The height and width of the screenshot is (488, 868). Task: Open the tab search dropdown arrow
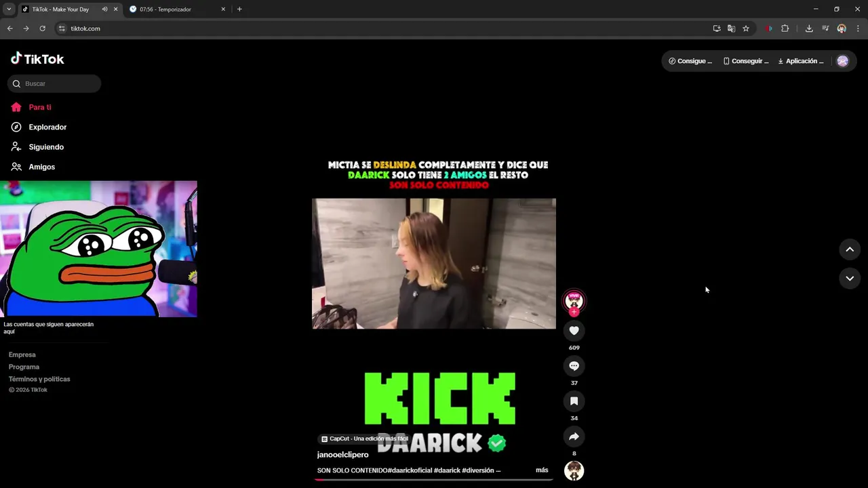click(9, 9)
